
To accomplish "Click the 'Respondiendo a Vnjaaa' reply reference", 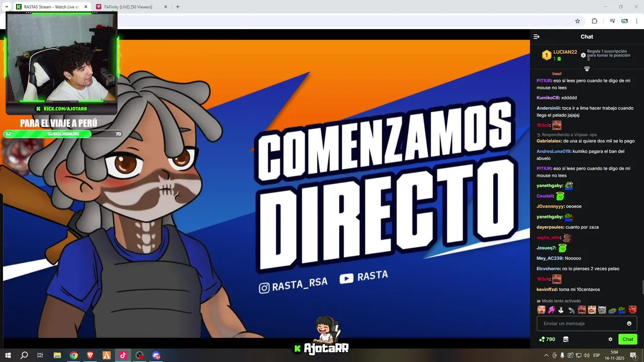I will [567, 135].
